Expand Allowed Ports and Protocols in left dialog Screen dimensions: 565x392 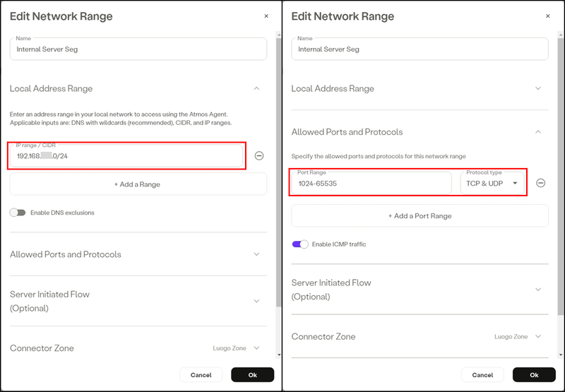click(x=256, y=254)
